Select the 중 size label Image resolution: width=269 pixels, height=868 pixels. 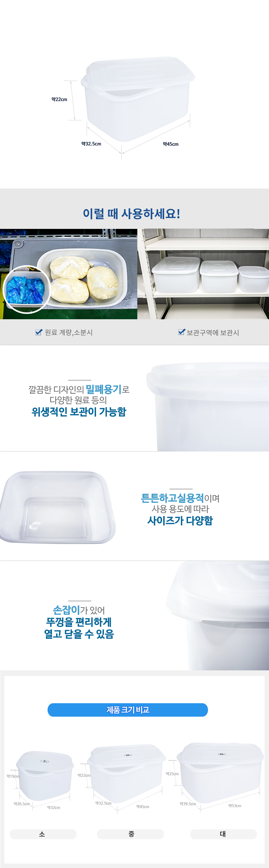pos(130,834)
